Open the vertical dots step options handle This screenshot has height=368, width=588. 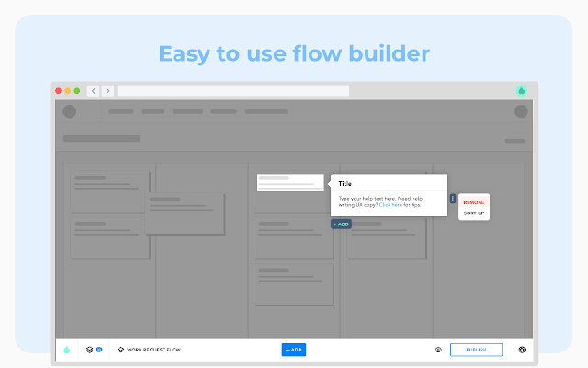(x=453, y=199)
